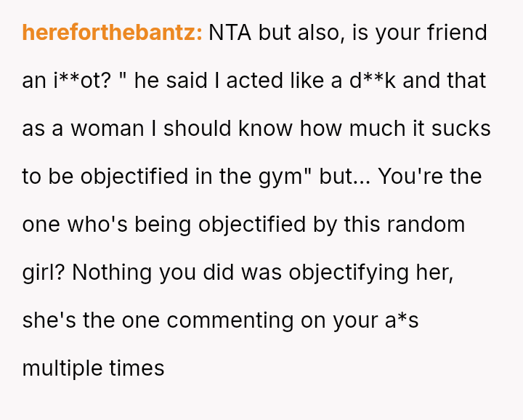
Task: Open the hereforthebantz user profile link
Action: [112, 33]
